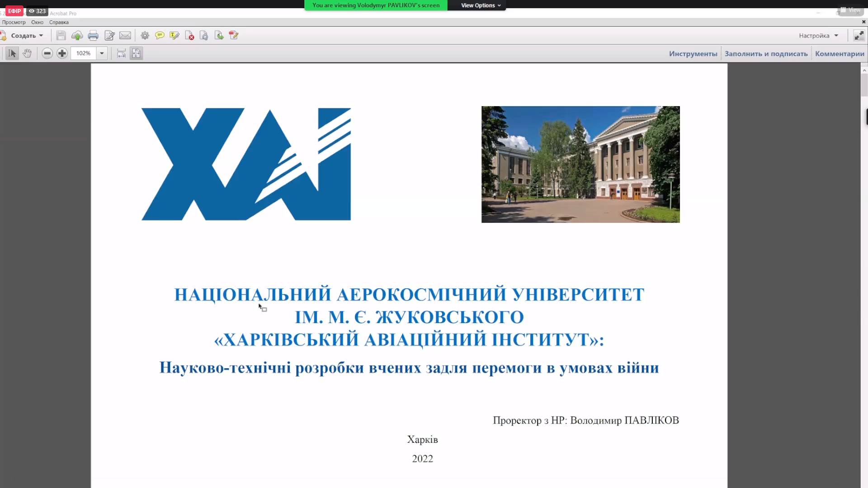Click the zoom in plus button
This screenshot has width=868, height=488.
click(62, 53)
